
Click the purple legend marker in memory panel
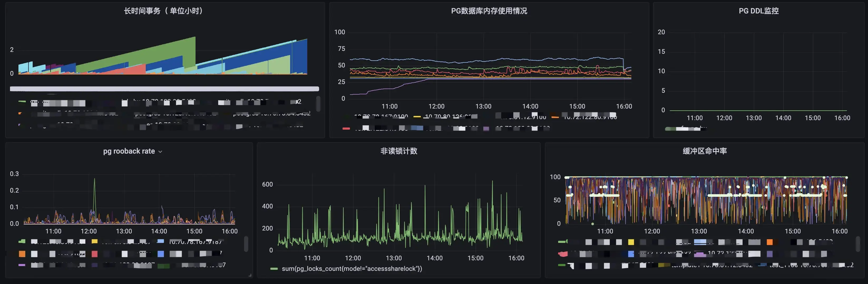pyautogui.click(x=486, y=129)
